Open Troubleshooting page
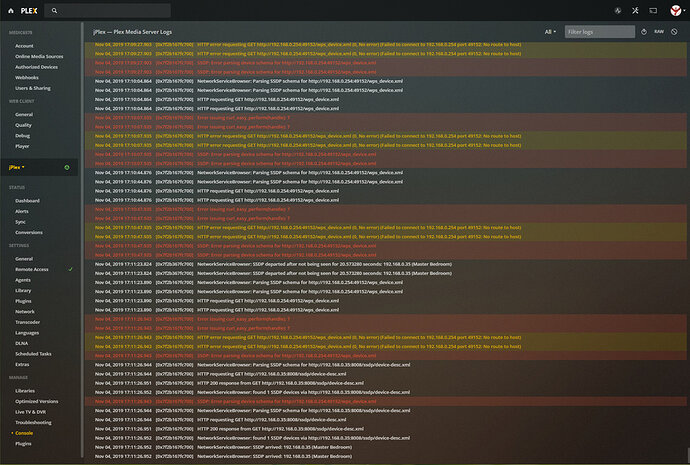Screen dimensions: 690x465 33,422
